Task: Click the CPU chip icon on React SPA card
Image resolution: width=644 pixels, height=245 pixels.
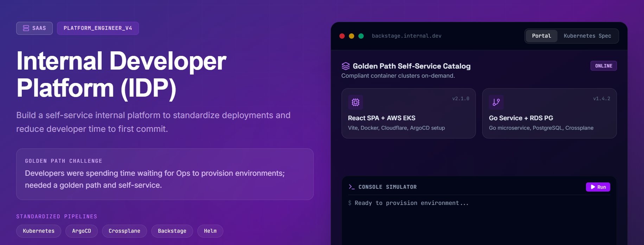Action: tap(356, 102)
